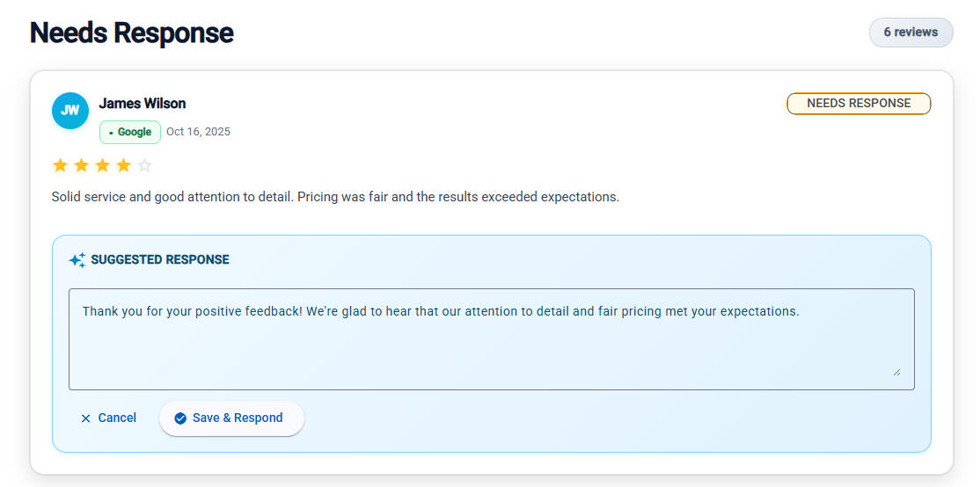Image resolution: width=980 pixels, height=487 pixels.
Task: Cancel the suggested response
Action: [108, 418]
